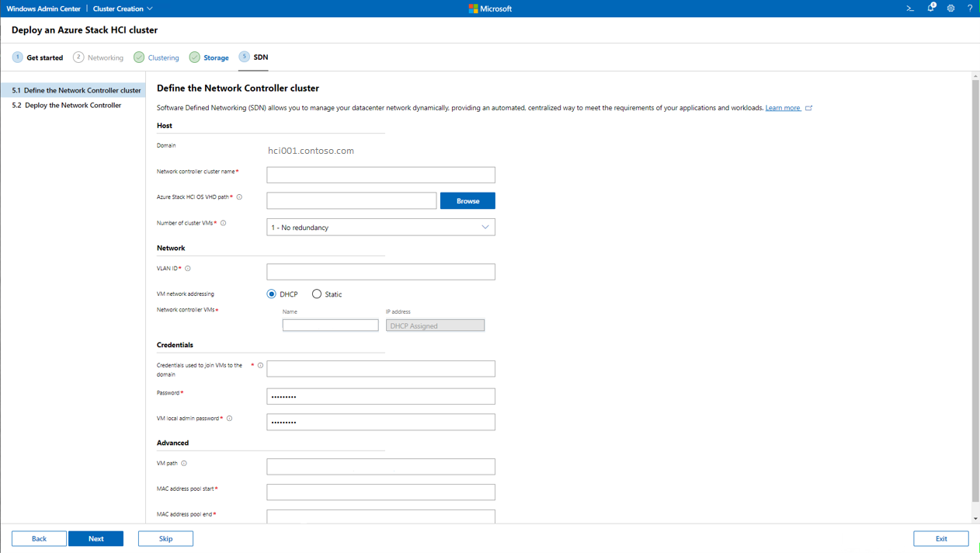
Task: Click info icon next to VLAN ID
Action: tap(188, 269)
